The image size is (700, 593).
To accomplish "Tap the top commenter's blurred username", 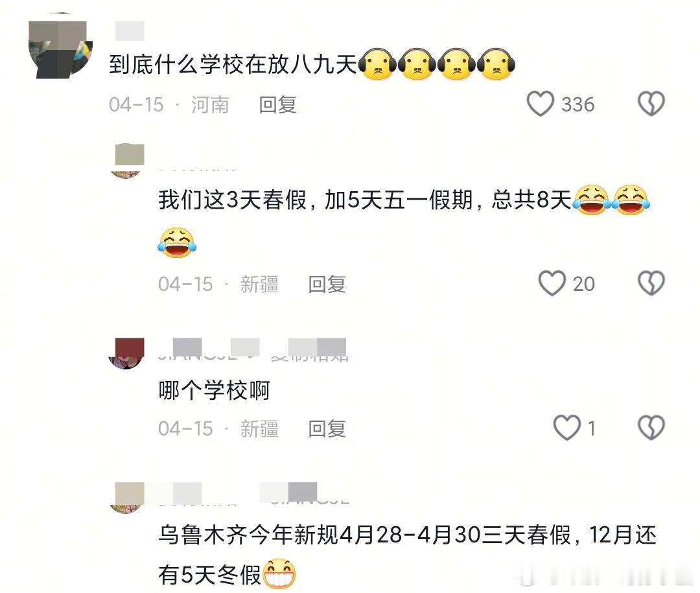I will click(130, 31).
